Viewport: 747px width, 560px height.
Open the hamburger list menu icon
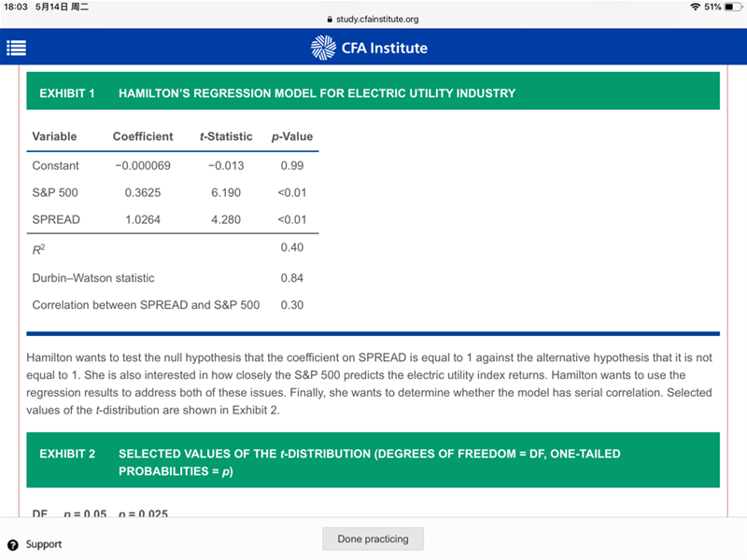[16, 49]
